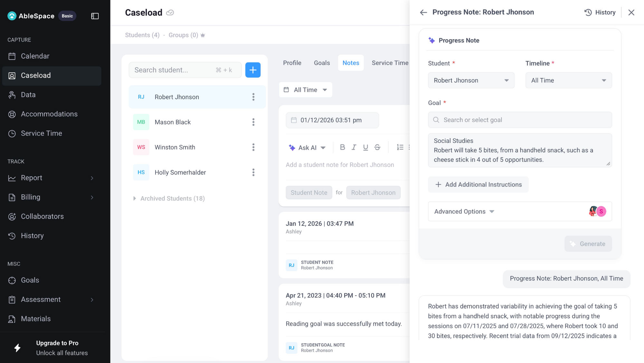Open the Service Time tab

[390, 63]
